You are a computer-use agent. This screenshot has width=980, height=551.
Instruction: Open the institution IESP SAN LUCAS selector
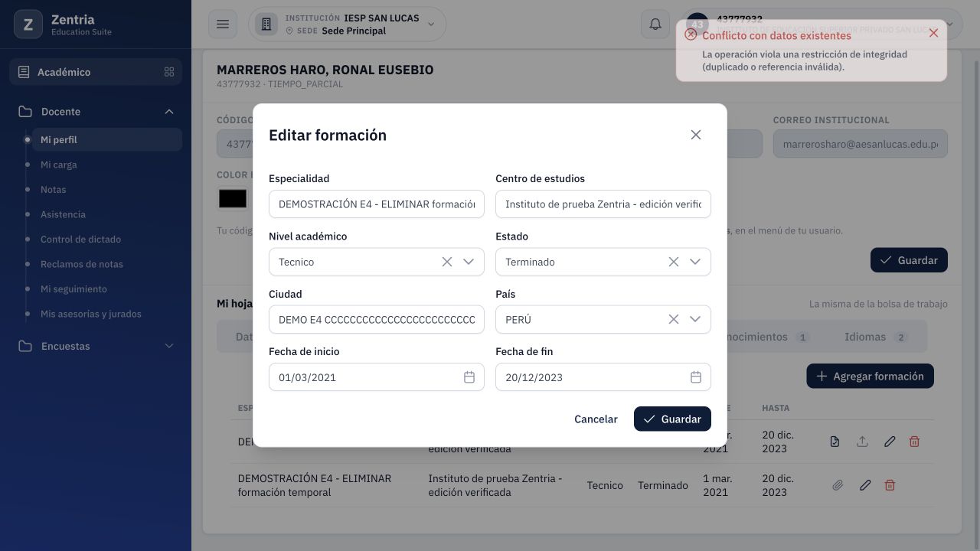pyautogui.click(x=347, y=24)
